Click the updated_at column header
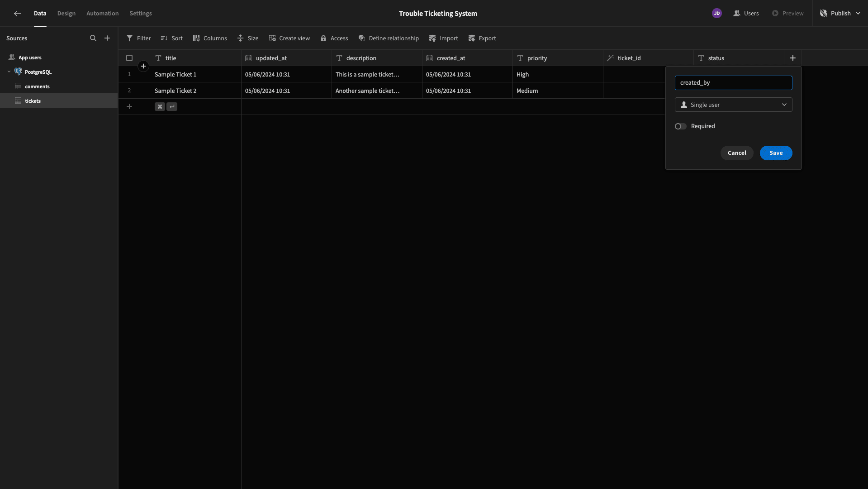This screenshot has width=868, height=489. pos(286,58)
